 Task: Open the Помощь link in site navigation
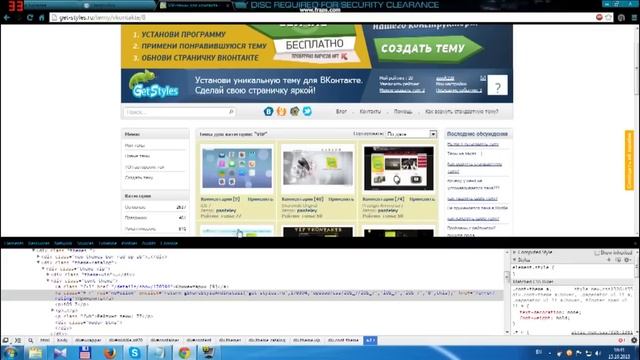(403, 111)
